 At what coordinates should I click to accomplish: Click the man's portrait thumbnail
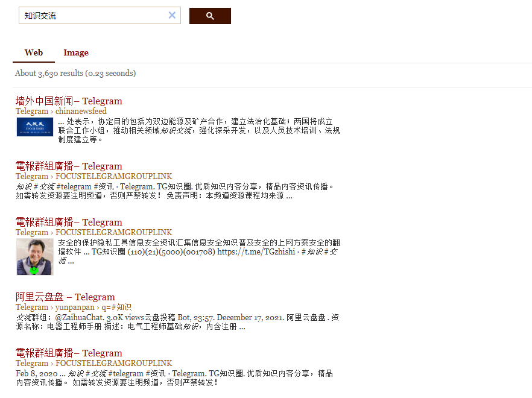[x=35, y=256]
